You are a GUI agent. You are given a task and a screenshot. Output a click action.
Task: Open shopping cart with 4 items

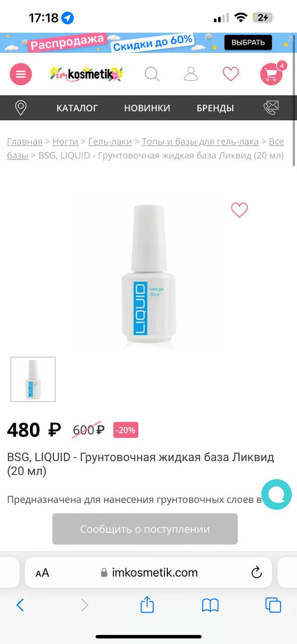tap(272, 73)
